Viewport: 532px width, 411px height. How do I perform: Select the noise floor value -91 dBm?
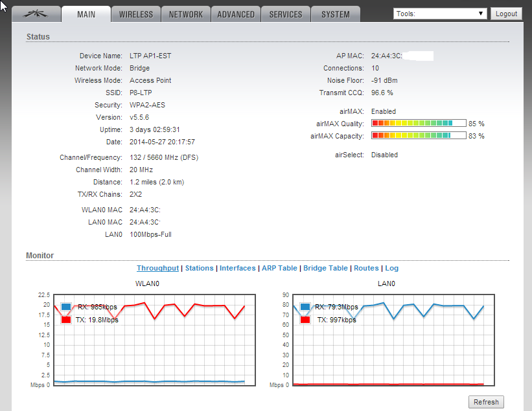click(384, 81)
